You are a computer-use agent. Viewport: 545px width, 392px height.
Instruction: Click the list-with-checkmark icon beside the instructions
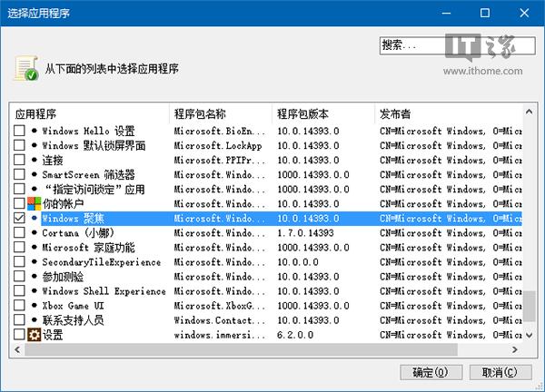(x=25, y=69)
